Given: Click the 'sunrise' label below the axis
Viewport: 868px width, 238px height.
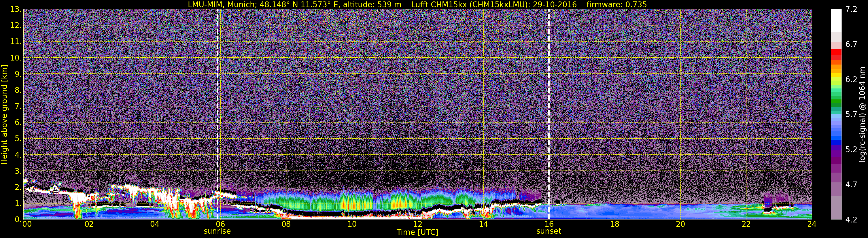Looking at the screenshot, I should click(x=217, y=231).
